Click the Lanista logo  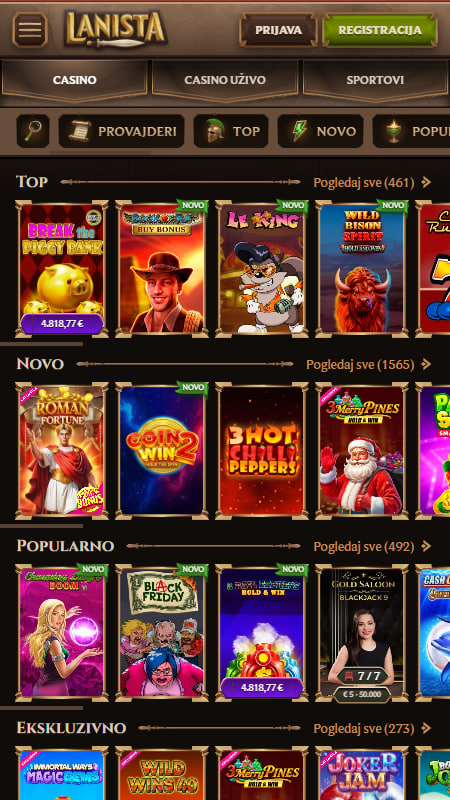115,29
